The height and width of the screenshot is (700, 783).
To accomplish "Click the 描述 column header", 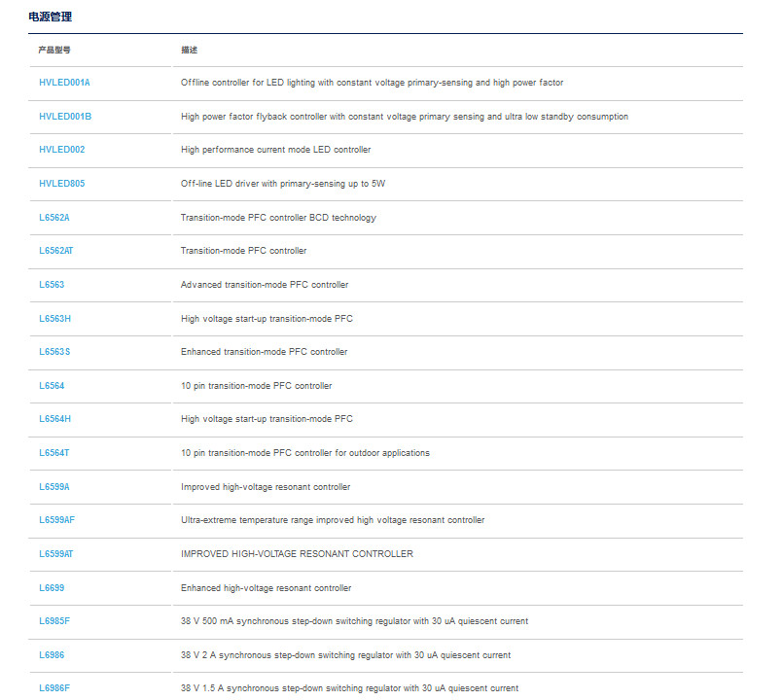I will [190, 50].
